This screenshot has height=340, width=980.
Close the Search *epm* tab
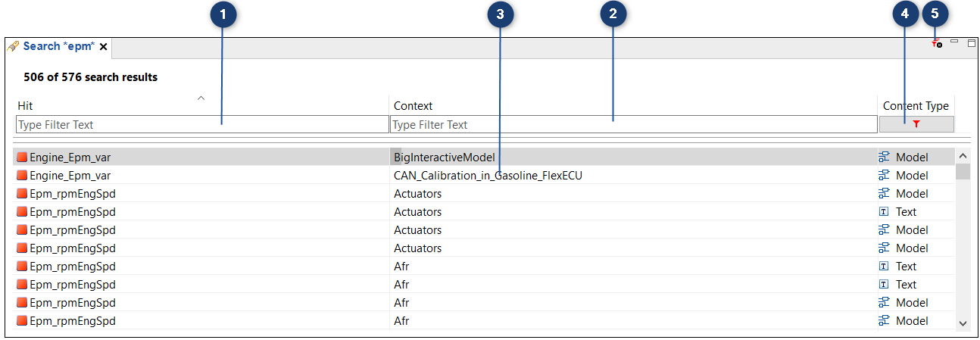104,47
